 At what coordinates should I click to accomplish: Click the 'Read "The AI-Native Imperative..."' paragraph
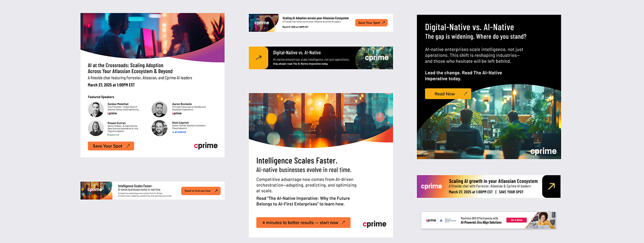pyautogui.click(x=303, y=201)
